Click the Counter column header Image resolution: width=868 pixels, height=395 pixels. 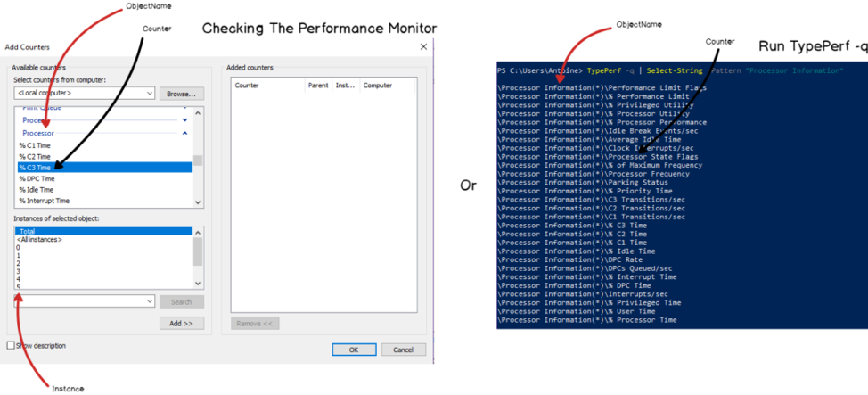(268, 86)
